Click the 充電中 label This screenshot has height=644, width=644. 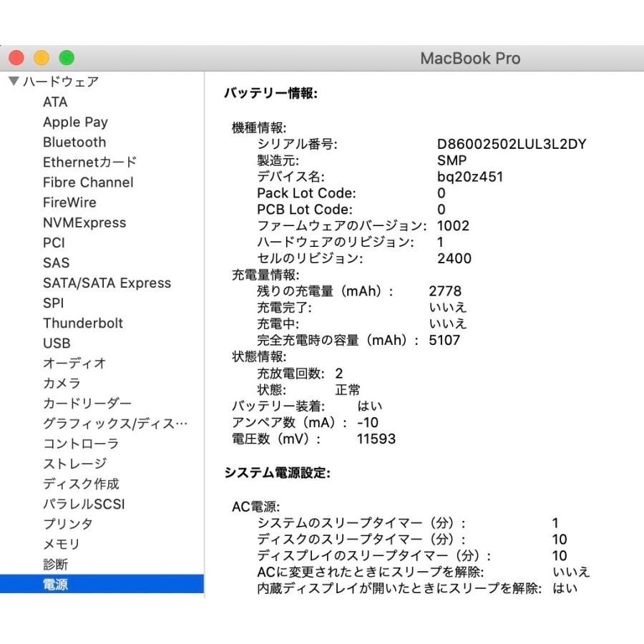click(278, 324)
